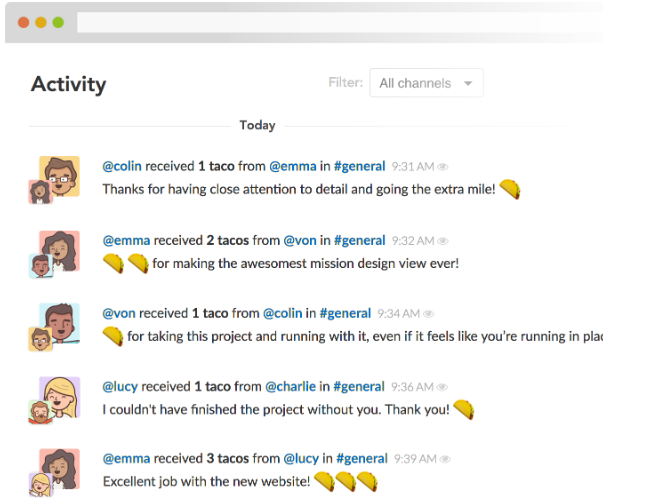The image size is (660, 504).
Task: Click @von link in Emma's 2 tacos entry
Action: [x=300, y=240]
